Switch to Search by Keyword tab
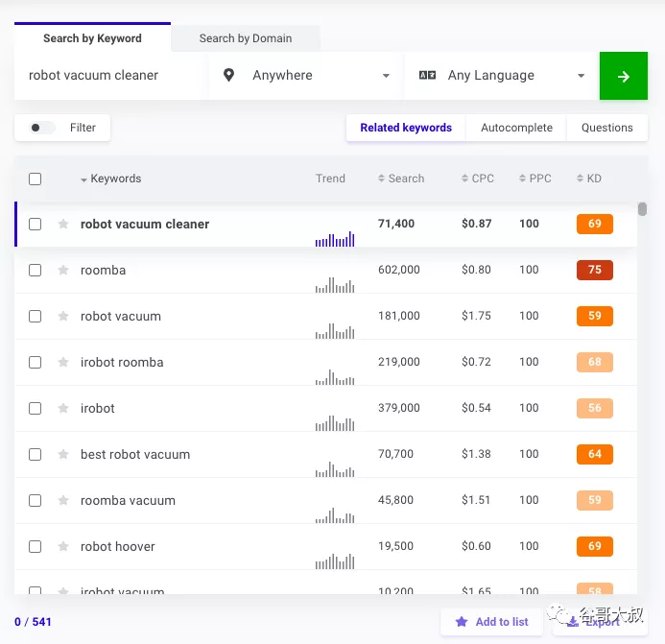This screenshot has height=644, width=665. coord(92,37)
